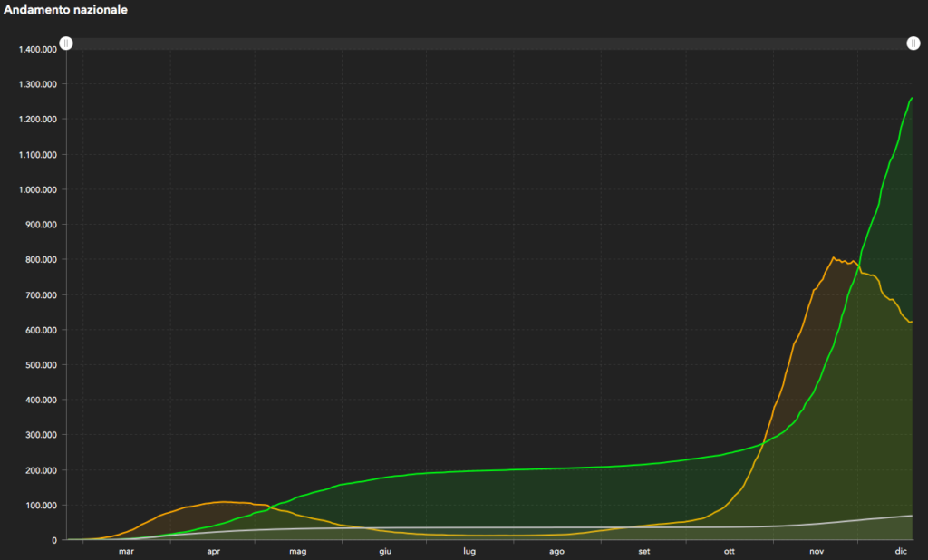Select the 'apr' month label on the x-axis
Viewport: 928px width, 560px height.
click(x=214, y=551)
